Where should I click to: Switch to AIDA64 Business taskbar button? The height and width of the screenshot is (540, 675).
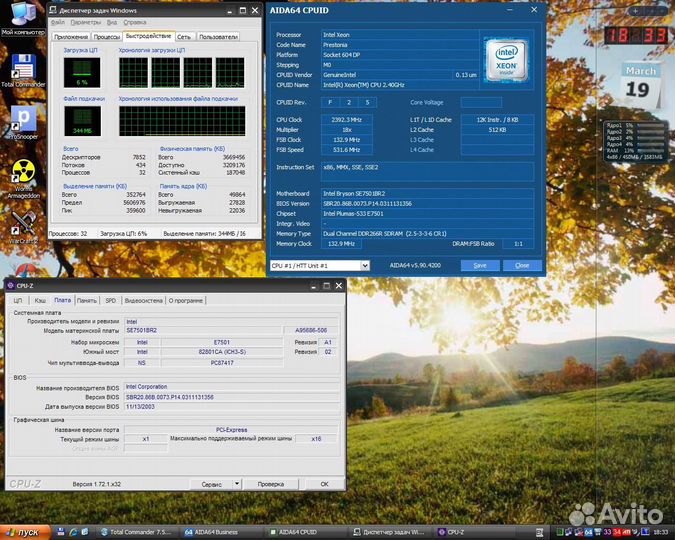[221, 532]
